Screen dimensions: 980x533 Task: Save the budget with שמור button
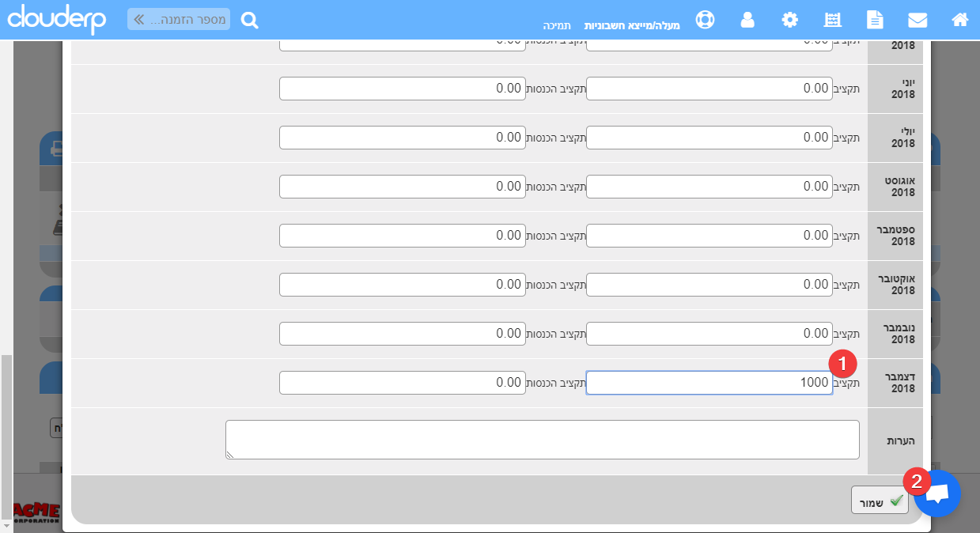[x=880, y=501]
